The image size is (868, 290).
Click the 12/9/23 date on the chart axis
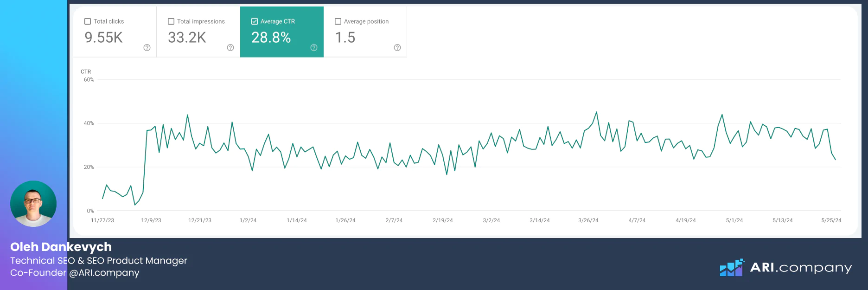(151, 220)
